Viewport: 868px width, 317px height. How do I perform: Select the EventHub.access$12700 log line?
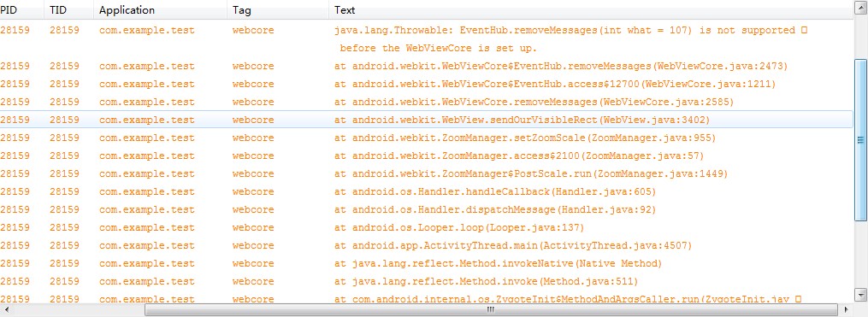pyautogui.click(x=426, y=84)
